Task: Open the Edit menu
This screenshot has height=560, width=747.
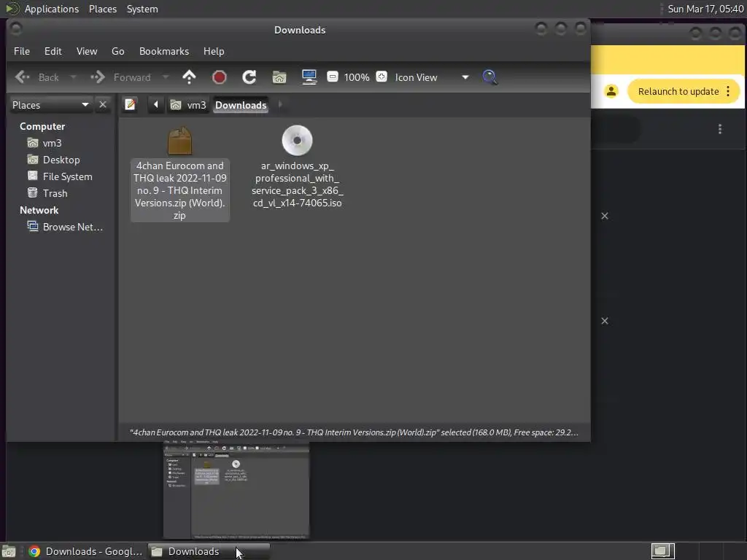Action: coord(53,51)
